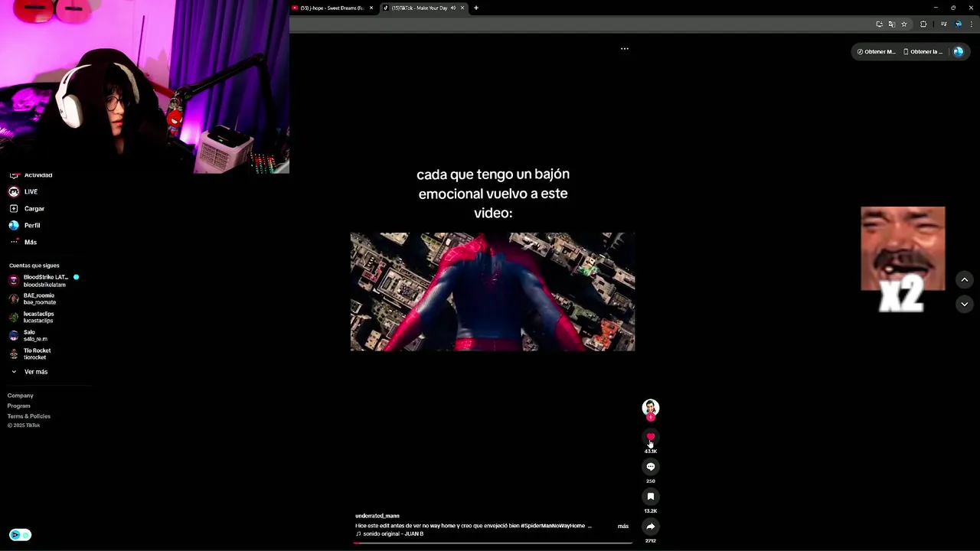Click the underrated_mann username
The height and width of the screenshot is (551, 980).
click(377, 516)
